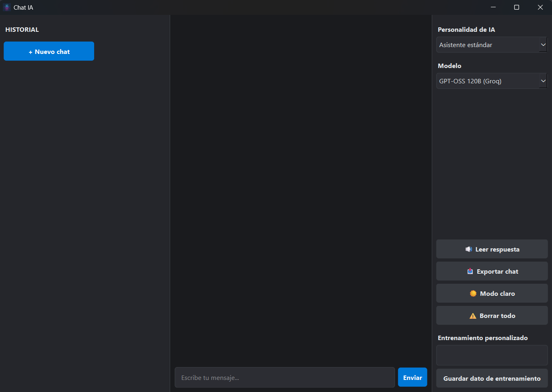Focus the Escribe tu mensaje input field
552x392 pixels.
point(284,378)
